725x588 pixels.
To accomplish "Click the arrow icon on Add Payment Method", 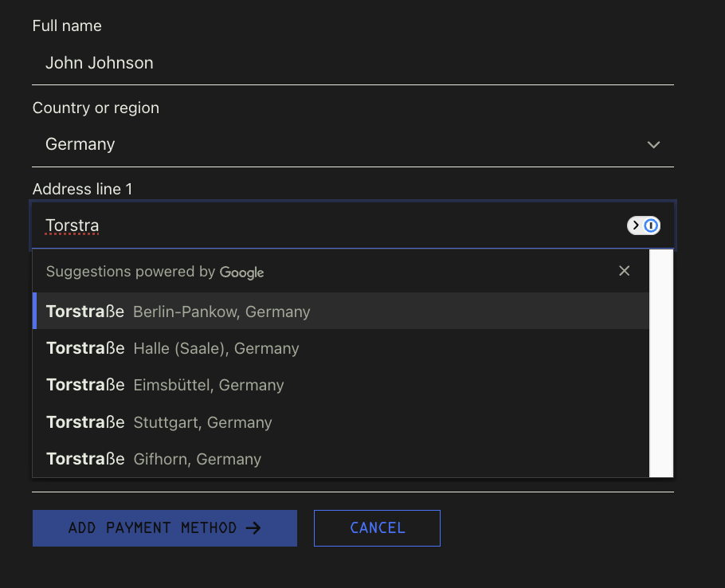I will coord(253,527).
